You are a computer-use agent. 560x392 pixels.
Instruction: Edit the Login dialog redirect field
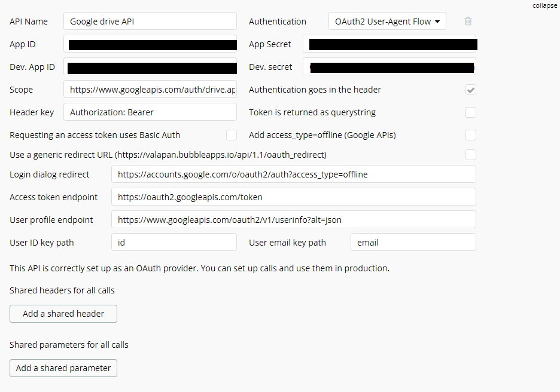pyautogui.click(x=293, y=174)
